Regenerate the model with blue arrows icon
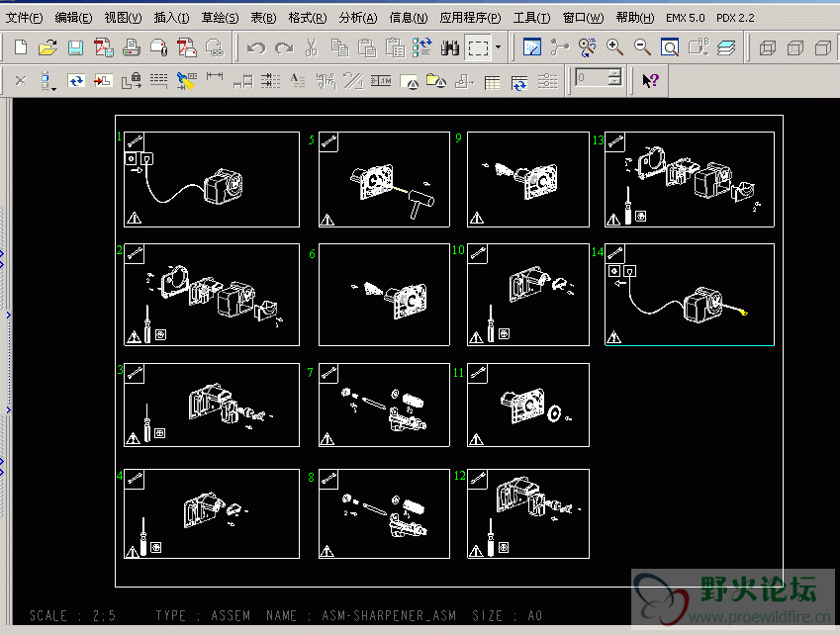840x635 pixels. 422,47
